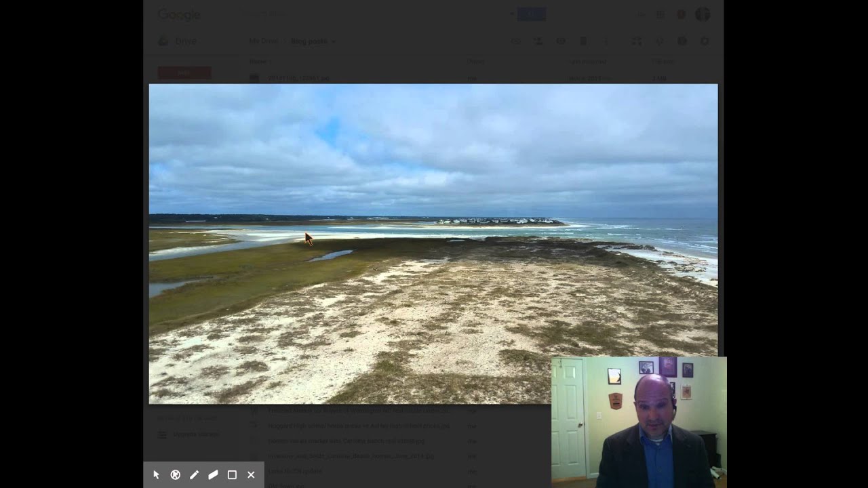Close the annotation toolbar with the X
This screenshot has height=488, width=868.
(251, 475)
